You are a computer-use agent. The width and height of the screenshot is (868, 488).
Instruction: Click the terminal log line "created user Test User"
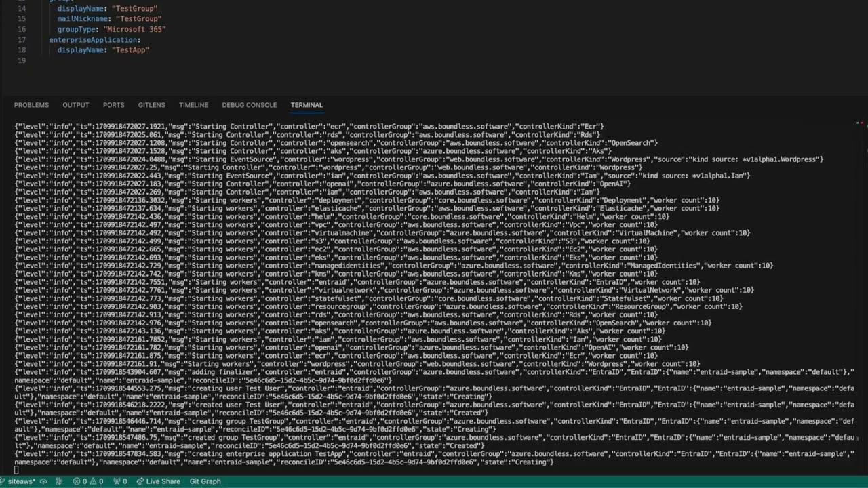click(434, 409)
